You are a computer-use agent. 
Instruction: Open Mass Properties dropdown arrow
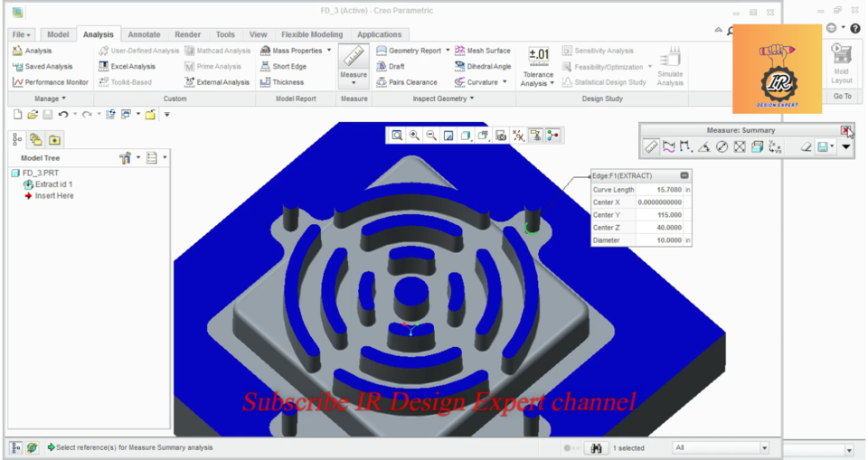click(x=329, y=51)
